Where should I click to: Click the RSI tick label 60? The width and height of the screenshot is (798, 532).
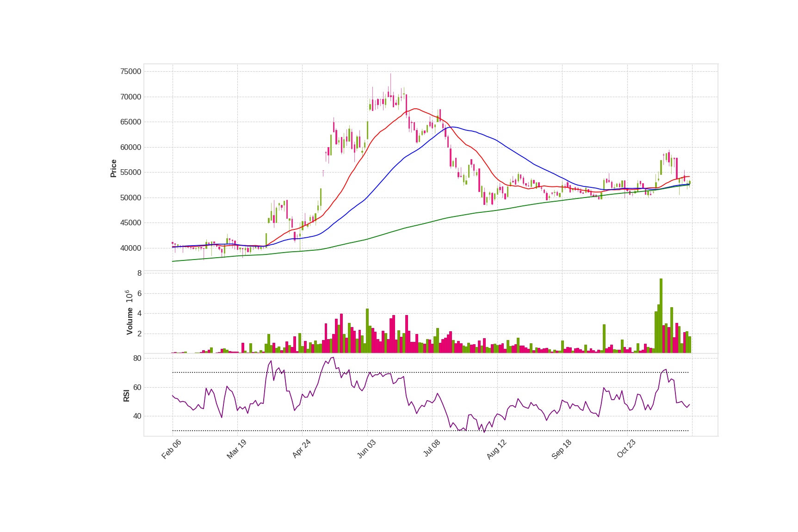point(137,387)
